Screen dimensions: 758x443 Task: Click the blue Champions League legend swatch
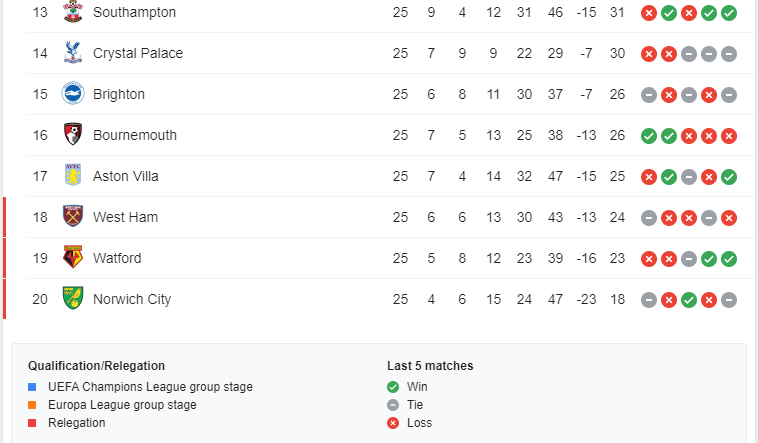[x=33, y=387]
